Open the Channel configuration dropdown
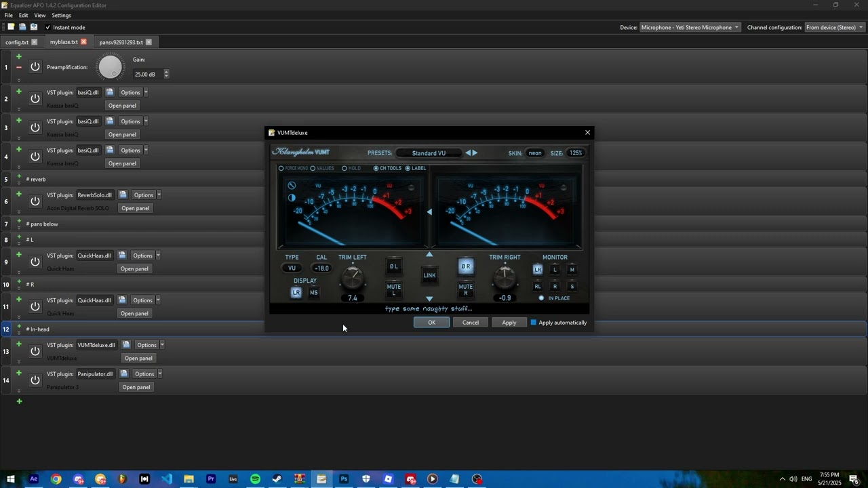The width and height of the screenshot is (868, 488). coord(835,27)
